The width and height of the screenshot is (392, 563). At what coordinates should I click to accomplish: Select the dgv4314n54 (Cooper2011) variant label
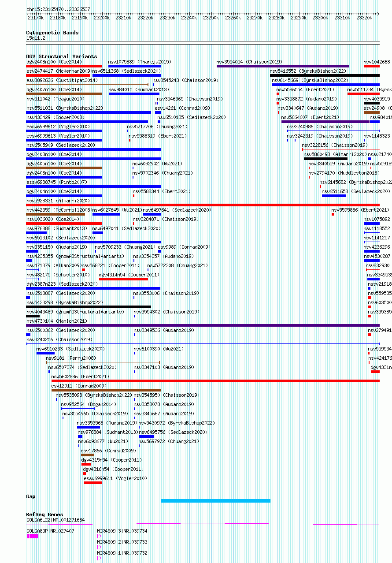pyautogui.click(x=129, y=275)
